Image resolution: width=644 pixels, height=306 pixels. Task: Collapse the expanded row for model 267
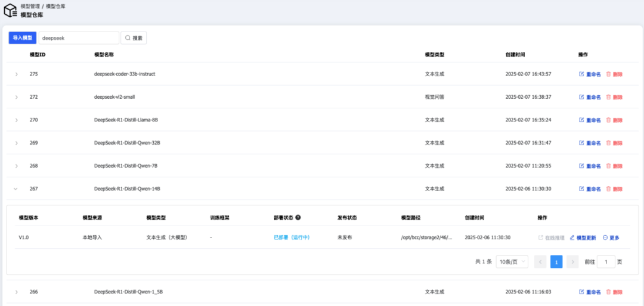click(x=16, y=189)
